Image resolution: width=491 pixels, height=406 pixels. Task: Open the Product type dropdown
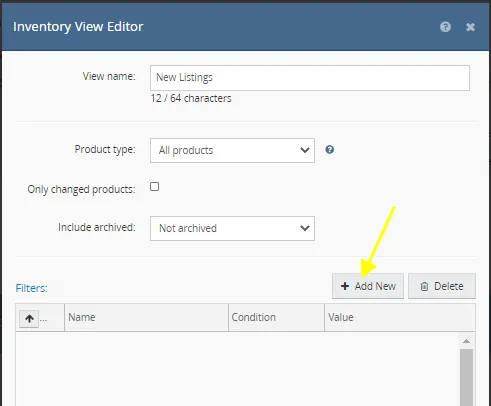pos(232,151)
